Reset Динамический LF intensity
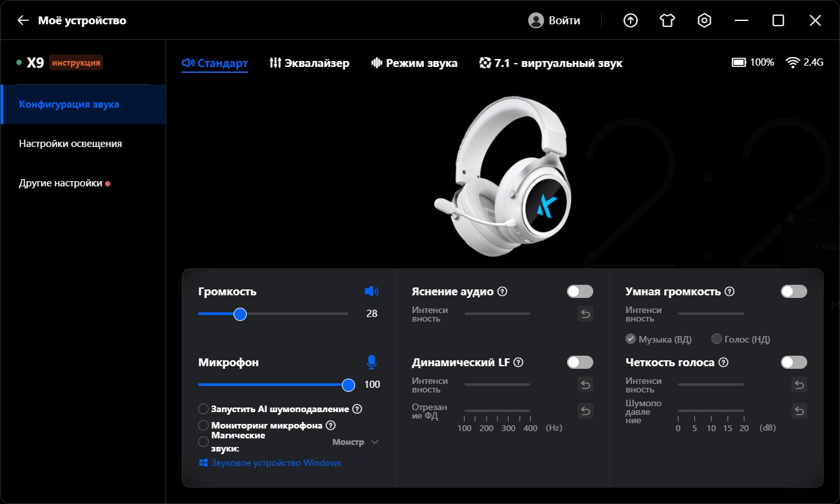Viewport: 840px width, 504px height. tap(585, 385)
